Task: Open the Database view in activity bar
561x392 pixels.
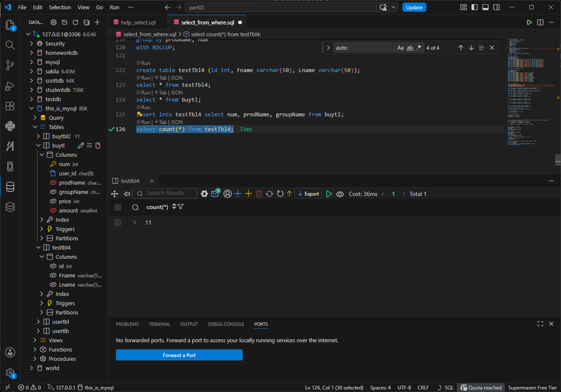Action: pos(10,187)
